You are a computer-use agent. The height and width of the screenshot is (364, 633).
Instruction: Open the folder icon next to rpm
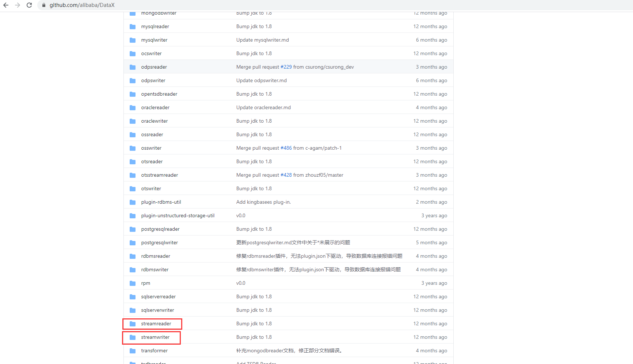point(133,283)
